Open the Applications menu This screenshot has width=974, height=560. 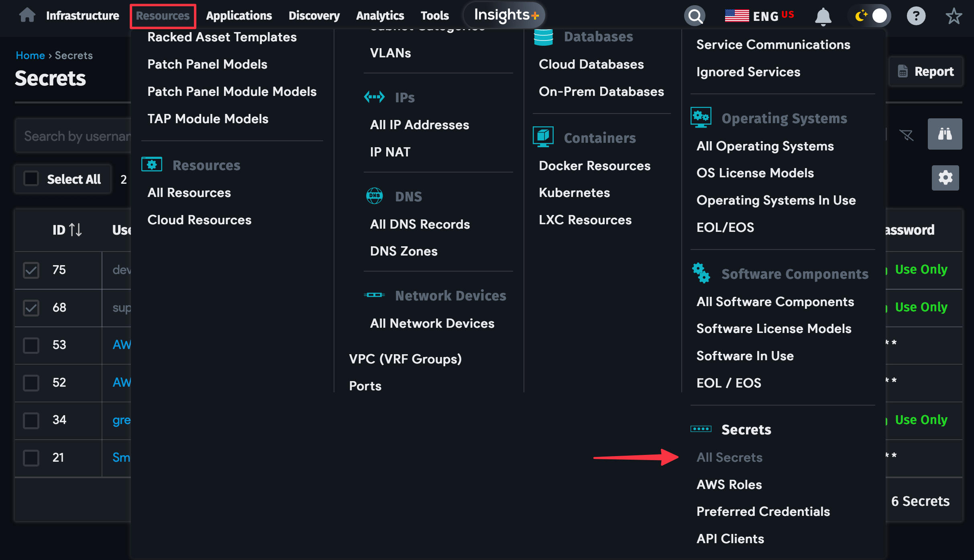[239, 16]
